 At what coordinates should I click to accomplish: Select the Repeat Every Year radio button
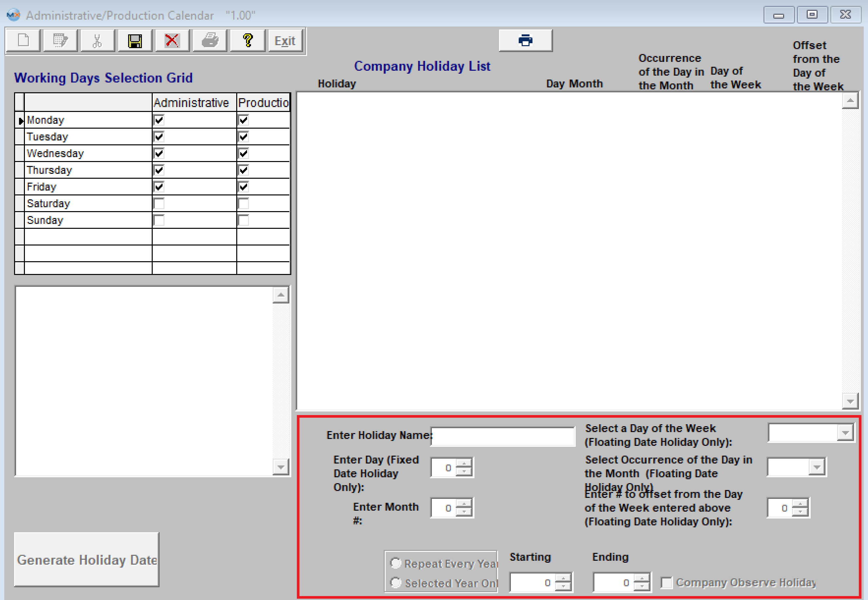(395, 563)
